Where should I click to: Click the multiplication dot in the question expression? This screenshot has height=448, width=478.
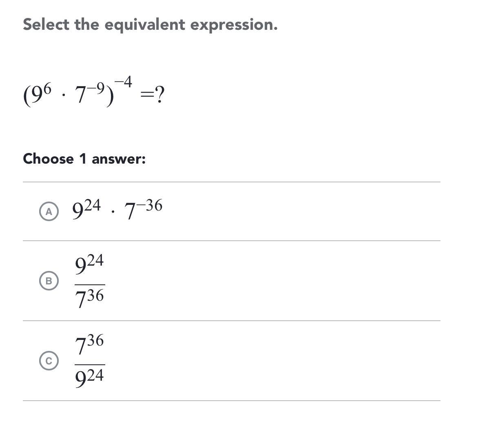[x=64, y=97]
